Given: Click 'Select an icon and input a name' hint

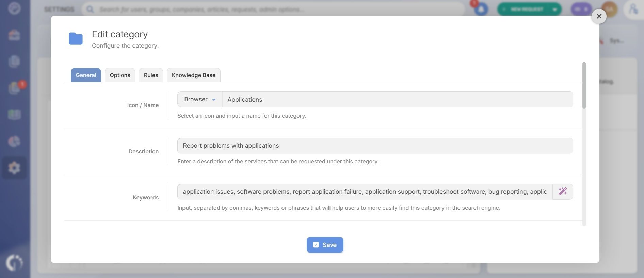Looking at the screenshot, I should click(x=242, y=116).
